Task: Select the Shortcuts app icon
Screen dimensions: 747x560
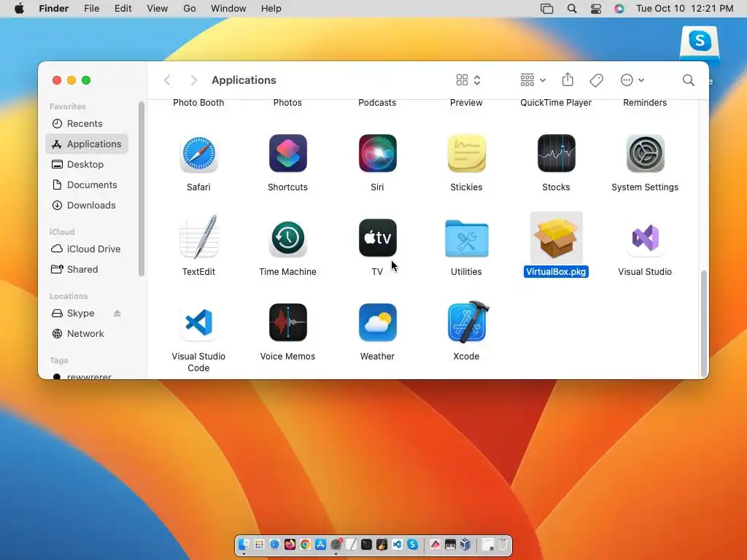Action: pyautogui.click(x=287, y=153)
